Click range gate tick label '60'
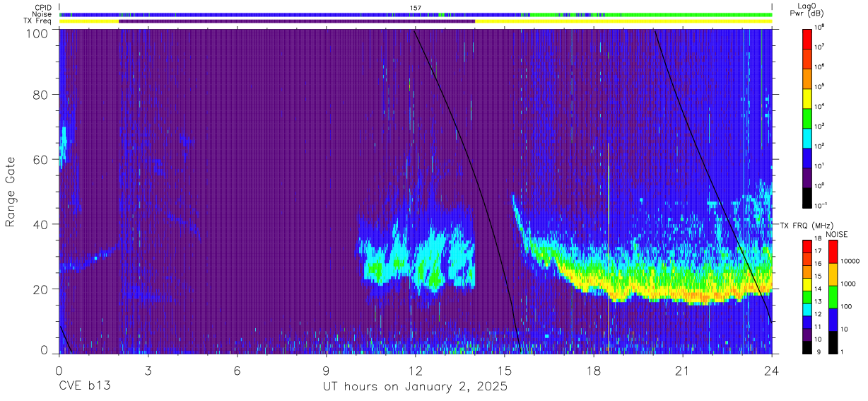The width and height of the screenshot is (868, 401). (42, 160)
